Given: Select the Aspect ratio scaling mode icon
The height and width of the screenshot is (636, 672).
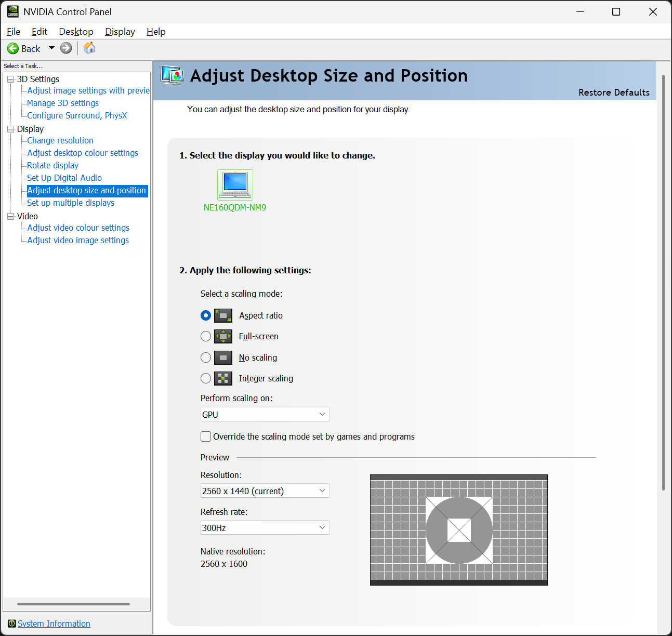Looking at the screenshot, I should click(223, 315).
